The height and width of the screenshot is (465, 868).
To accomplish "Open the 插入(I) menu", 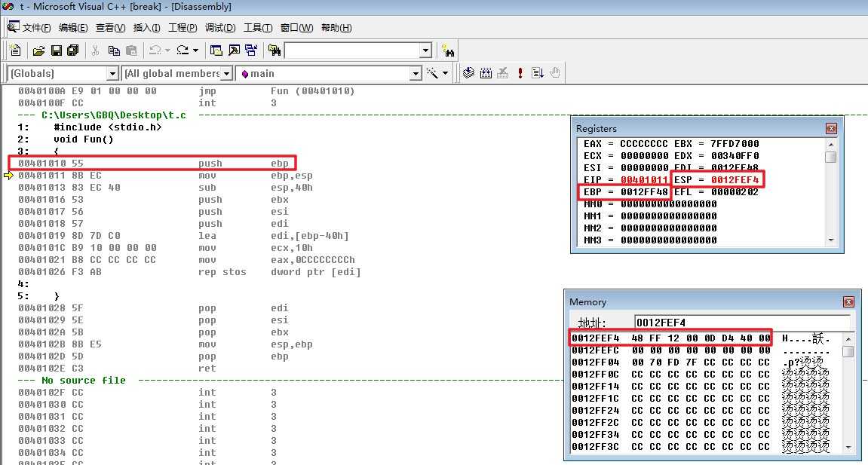I will (x=147, y=28).
